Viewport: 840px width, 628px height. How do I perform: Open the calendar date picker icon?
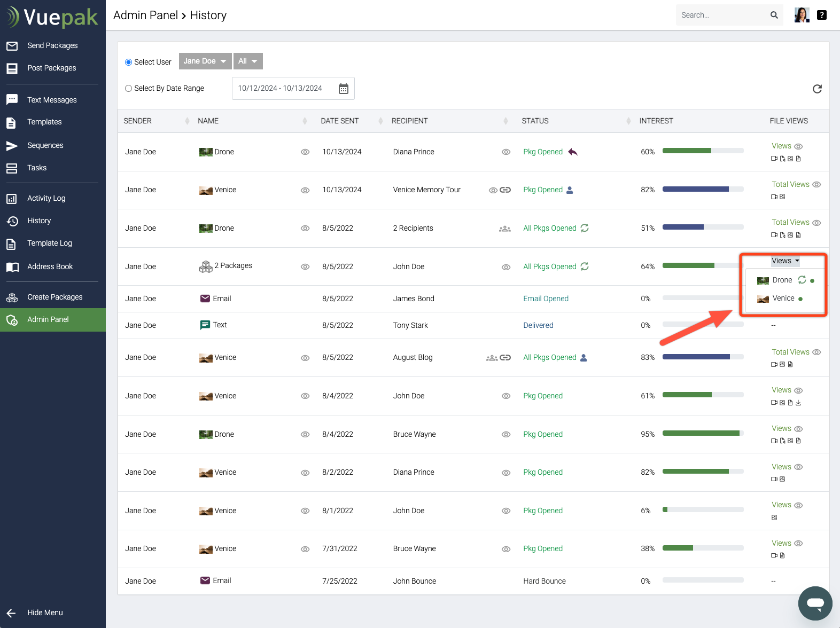tap(343, 89)
